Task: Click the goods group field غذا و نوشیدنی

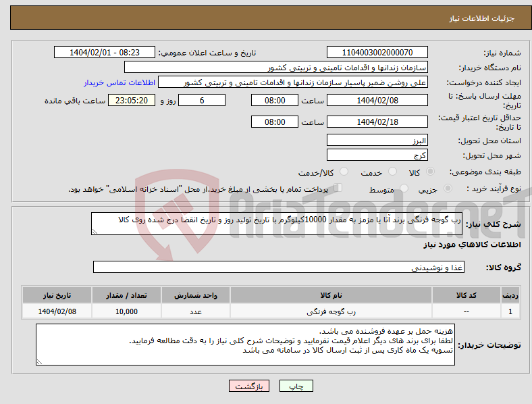Action: tap(279, 267)
